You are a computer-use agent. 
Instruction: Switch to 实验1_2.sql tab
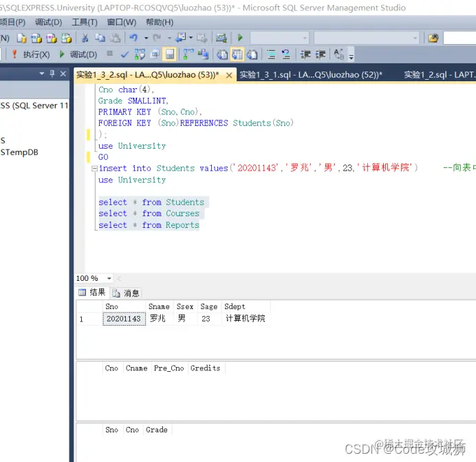click(x=440, y=75)
